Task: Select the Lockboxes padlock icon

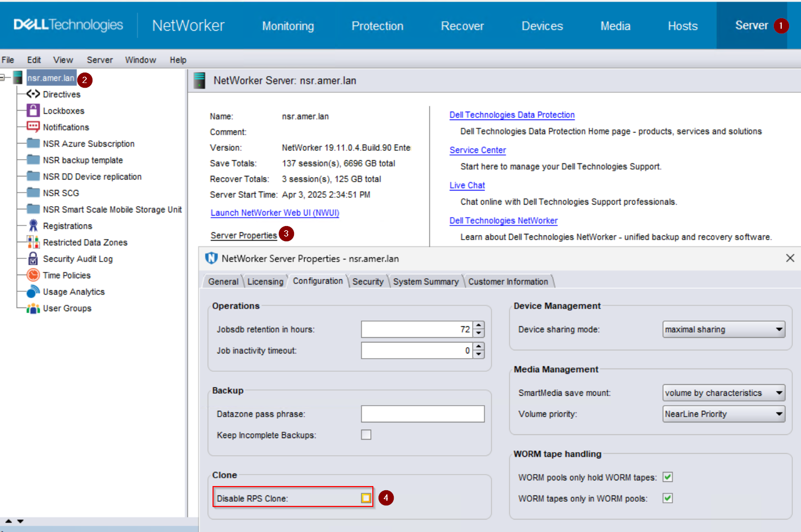Action: click(33, 111)
